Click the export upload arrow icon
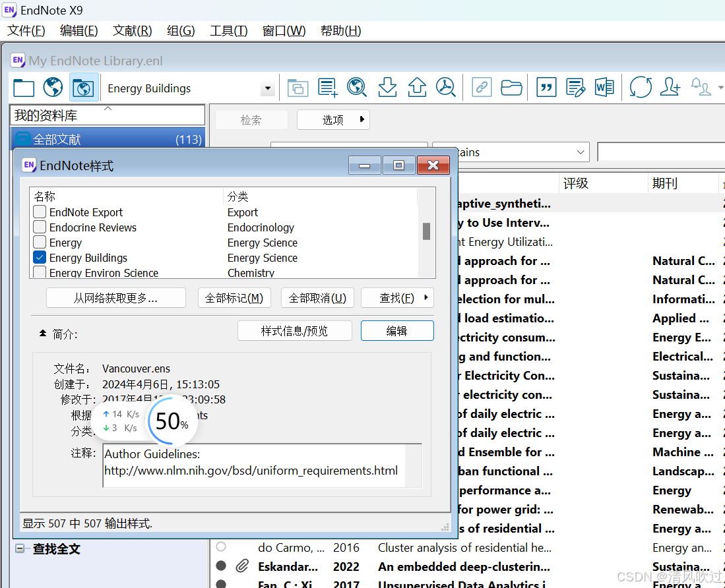This screenshot has height=588, width=725. coord(417,87)
